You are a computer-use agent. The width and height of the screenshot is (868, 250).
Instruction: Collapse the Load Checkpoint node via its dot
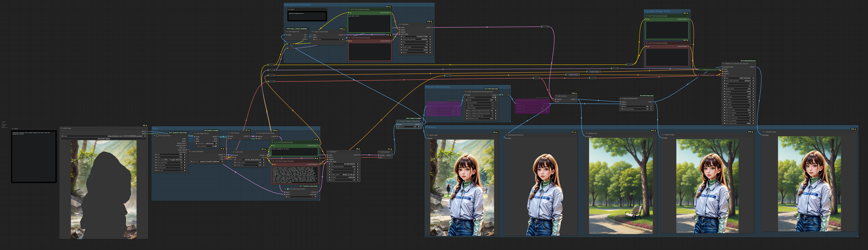(x=190, y=151)
